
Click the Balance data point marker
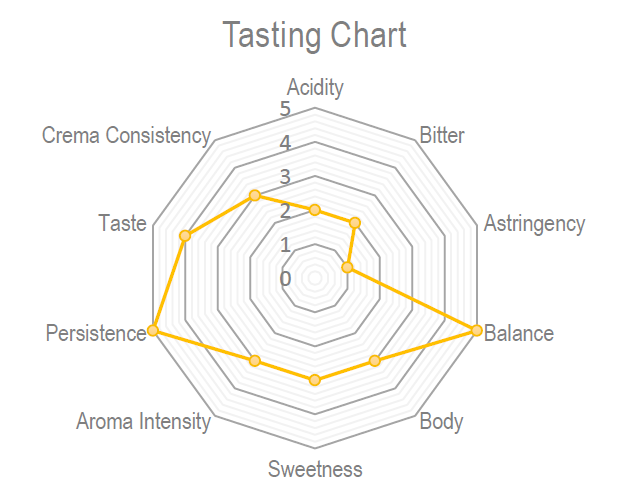476,331
